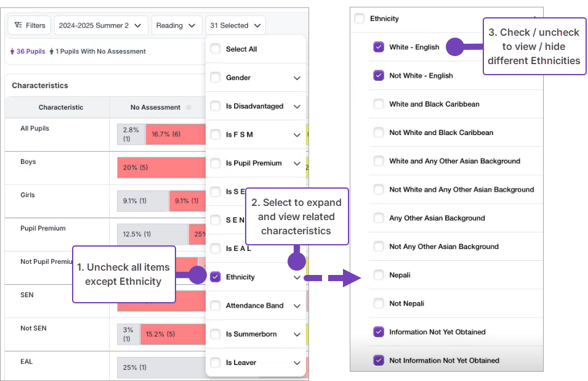Click the purple 36 Pupils person icon

click(x=12, y=52)
